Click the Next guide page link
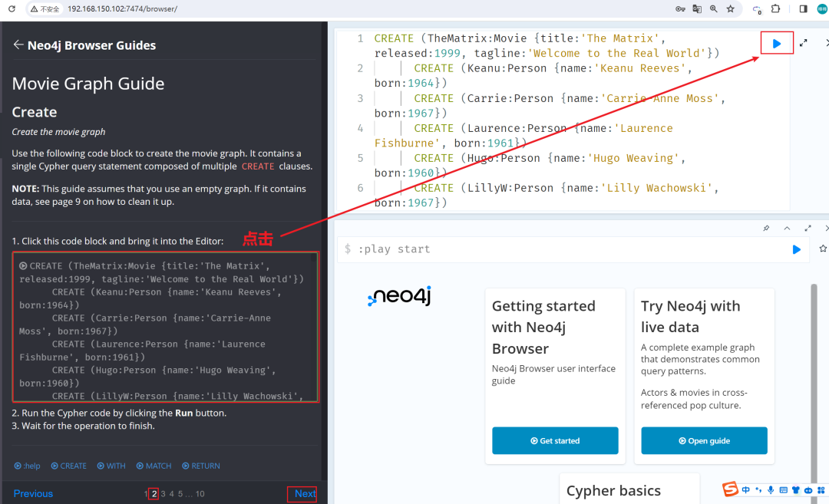Image resolution: width=829 pixels, height=504 pixels. (305, 494)
